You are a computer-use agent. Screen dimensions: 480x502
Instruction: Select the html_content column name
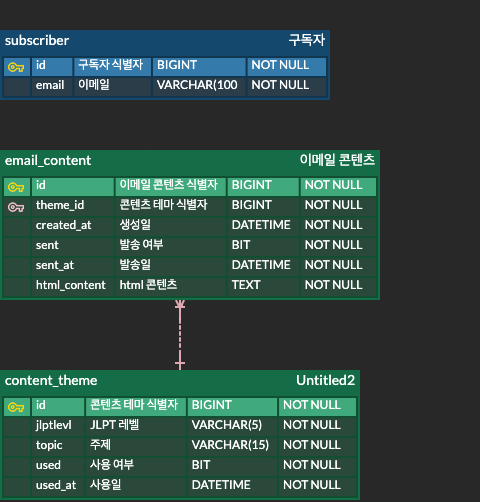(x=71, y=285)
